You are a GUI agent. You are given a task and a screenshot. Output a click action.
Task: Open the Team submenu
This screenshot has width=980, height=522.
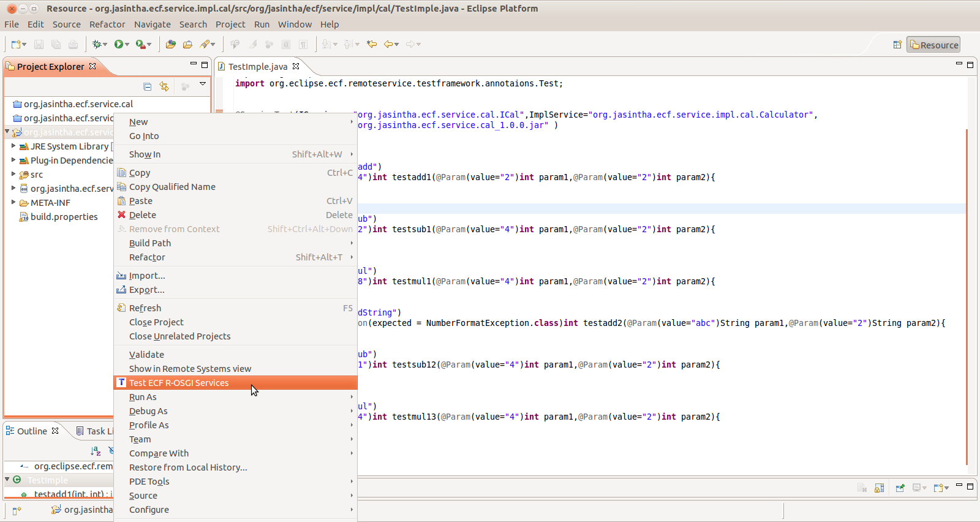[x=236, y=439]
